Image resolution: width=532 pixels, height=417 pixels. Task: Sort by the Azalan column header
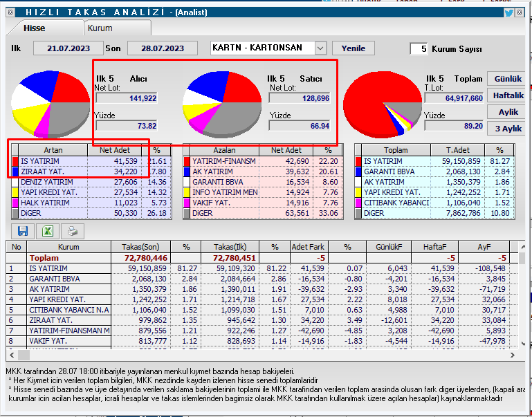click(x=224, y=150)
